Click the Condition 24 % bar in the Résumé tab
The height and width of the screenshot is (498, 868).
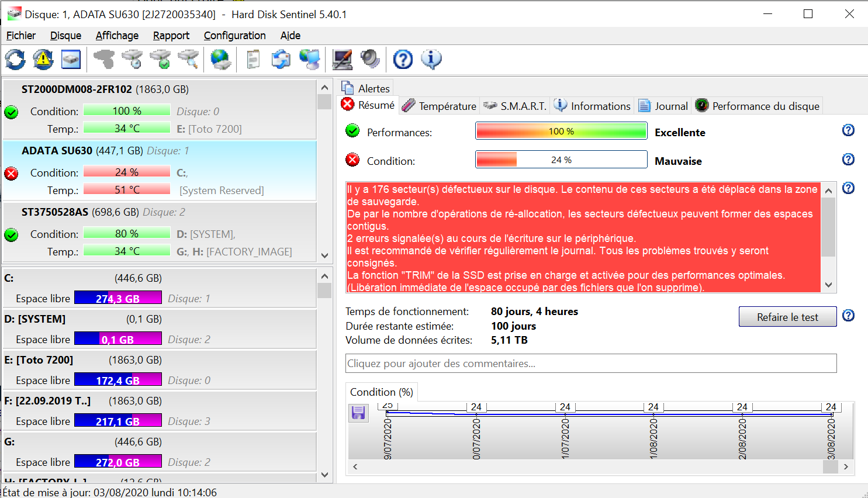pyautogui.click(x=561, y=160)
